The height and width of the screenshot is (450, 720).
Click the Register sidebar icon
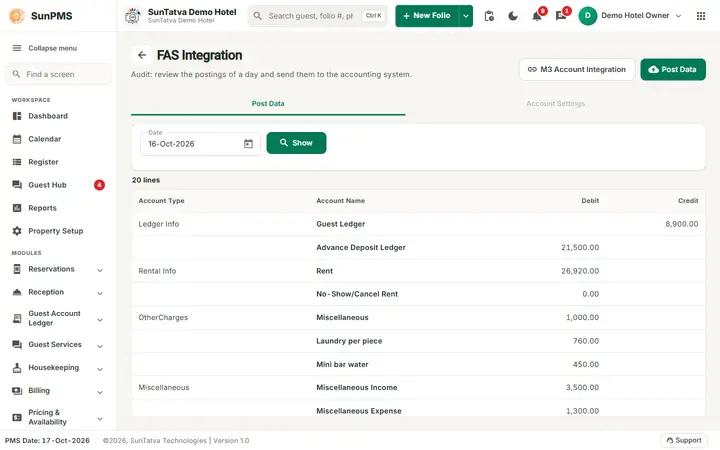[x=17, y=162]
